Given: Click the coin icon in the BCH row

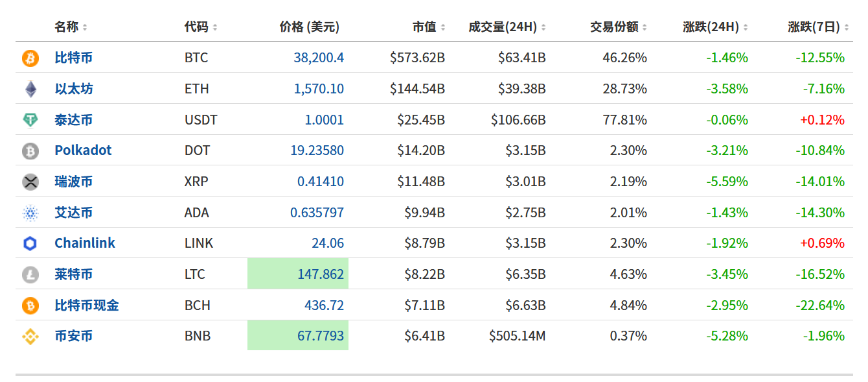Looking at the screenshot, I should coord(30,305).
